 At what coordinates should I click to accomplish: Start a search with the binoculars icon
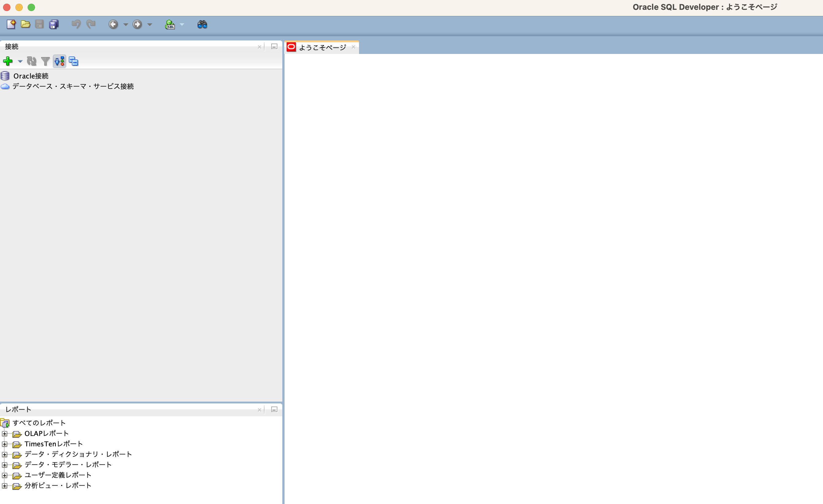coord(202,24)
